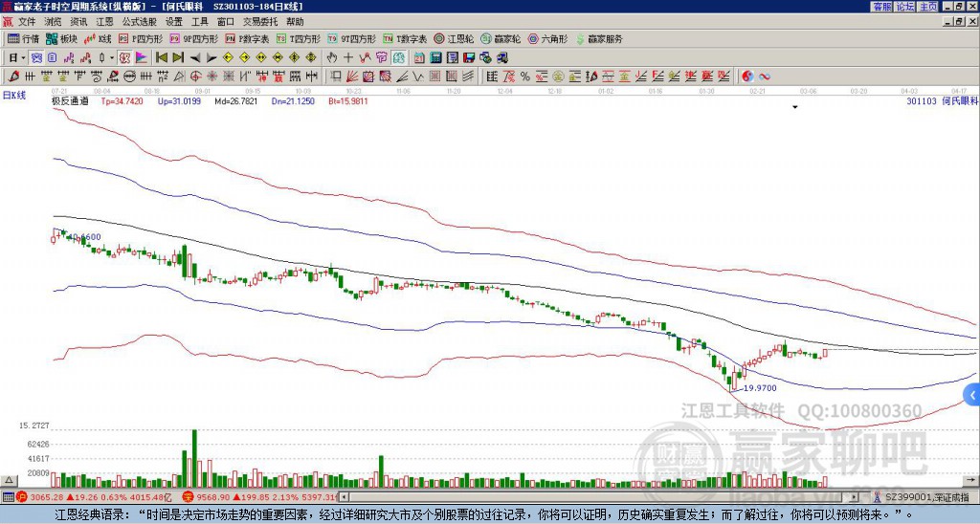Click the 主页 homepage button

[927, 7]
